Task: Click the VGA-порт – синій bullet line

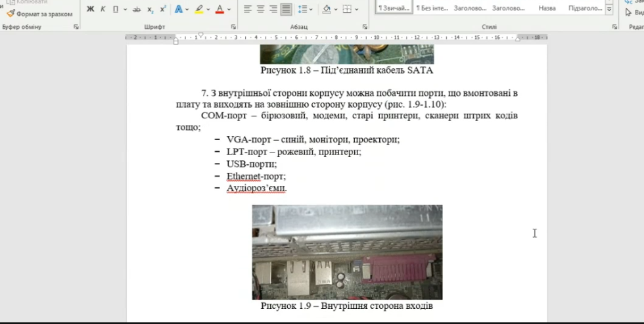Action: (313, 139)
